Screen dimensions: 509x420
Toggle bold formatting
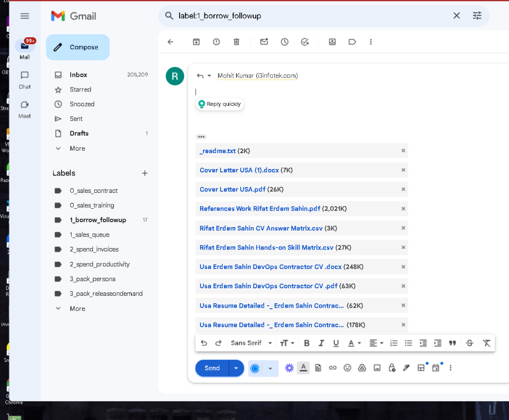[307, 343]
